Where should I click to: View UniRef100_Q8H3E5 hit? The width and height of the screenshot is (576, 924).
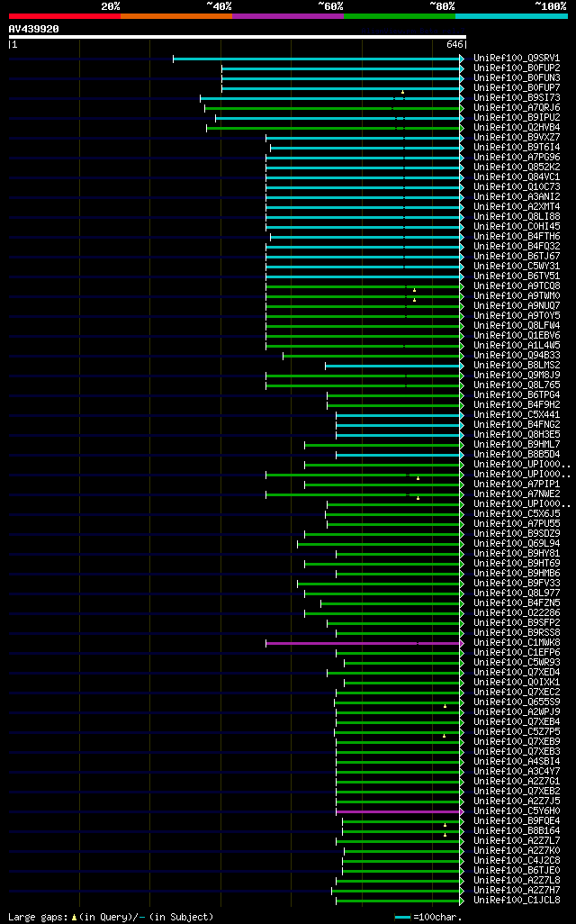(x=517, y=435)
